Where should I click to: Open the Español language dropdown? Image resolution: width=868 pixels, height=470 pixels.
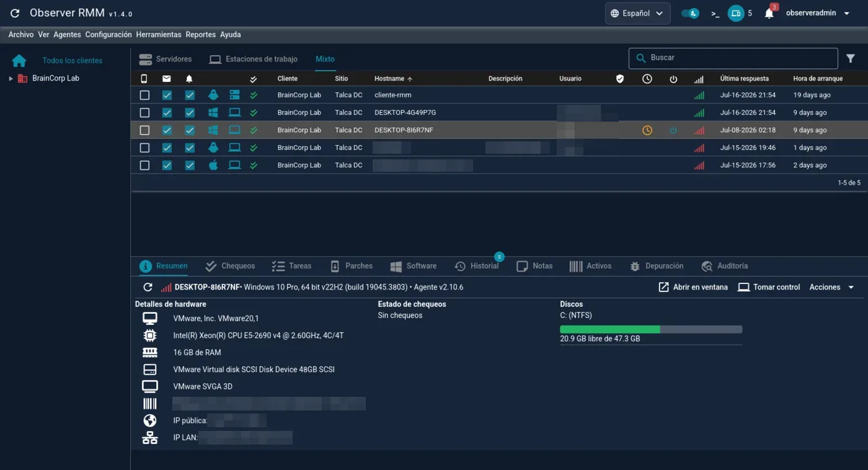(637, 13)
